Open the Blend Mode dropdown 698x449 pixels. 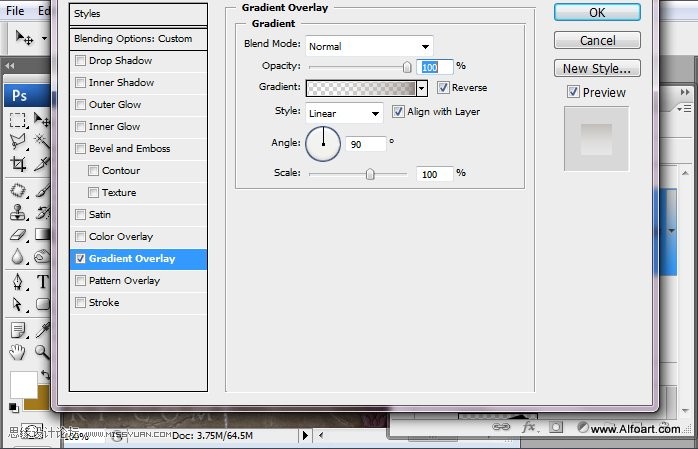(369, 46)
